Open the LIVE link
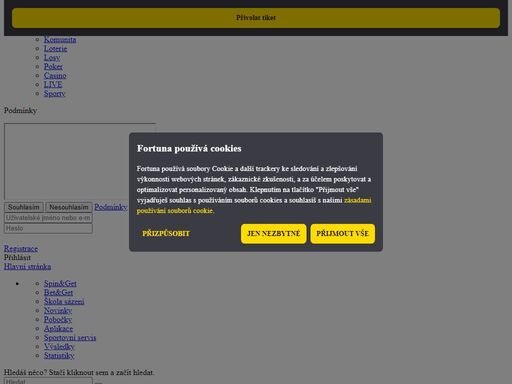 pos(53,85)
